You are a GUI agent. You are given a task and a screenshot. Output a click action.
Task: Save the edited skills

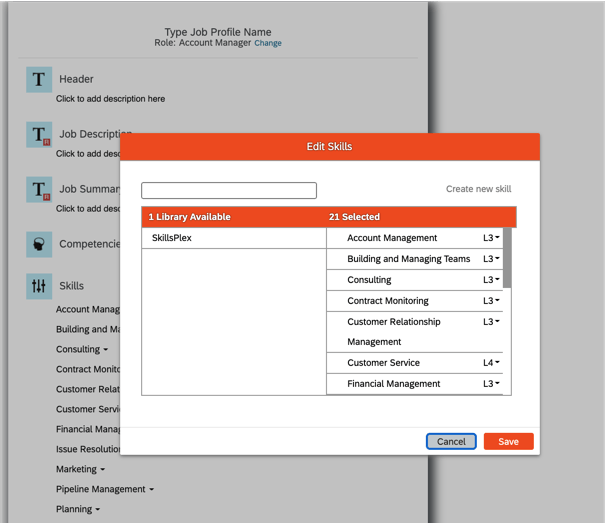pyautogui.click(x=508, y=441)
